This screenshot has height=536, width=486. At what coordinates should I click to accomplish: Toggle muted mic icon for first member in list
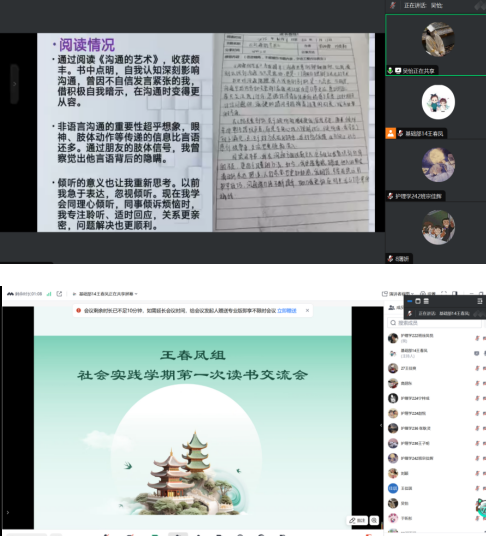(477, 338)
